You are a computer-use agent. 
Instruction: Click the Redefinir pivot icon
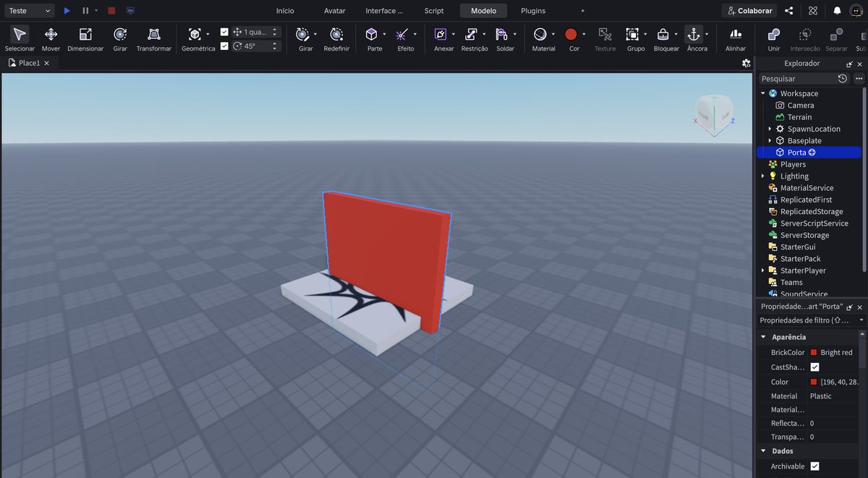[x=336, y=35]
